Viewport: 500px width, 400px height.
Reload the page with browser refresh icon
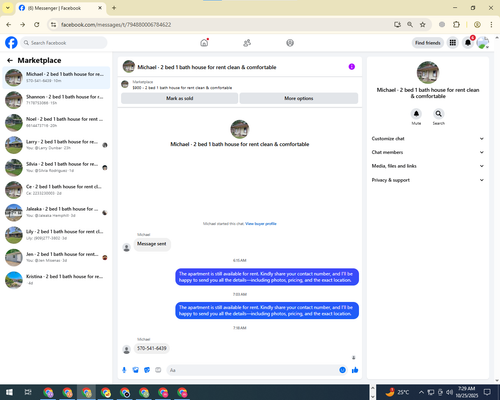tap(37, 25)
